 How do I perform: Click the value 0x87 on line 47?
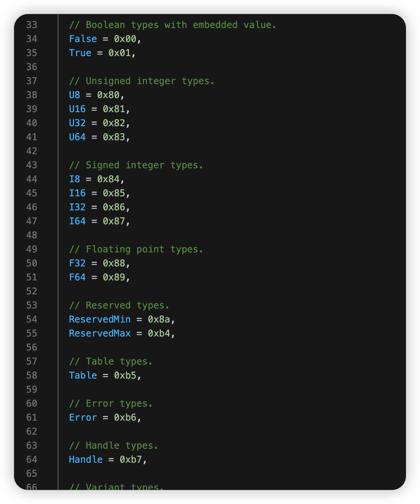pyautogui.click(x=114, y=221)
